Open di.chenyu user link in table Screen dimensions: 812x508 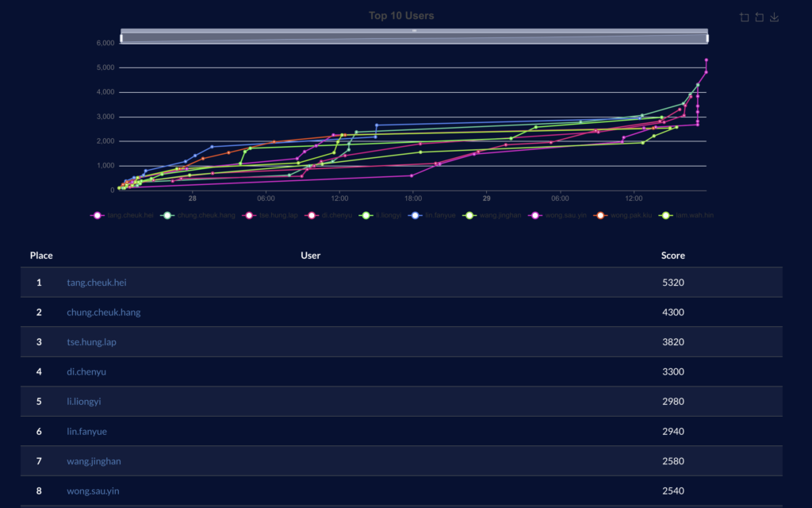86,371
